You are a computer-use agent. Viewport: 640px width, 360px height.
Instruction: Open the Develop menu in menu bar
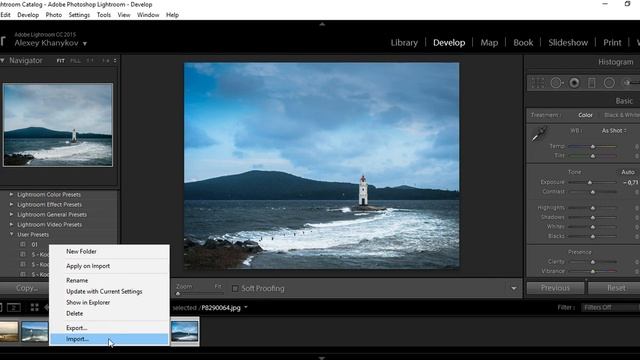28,15
